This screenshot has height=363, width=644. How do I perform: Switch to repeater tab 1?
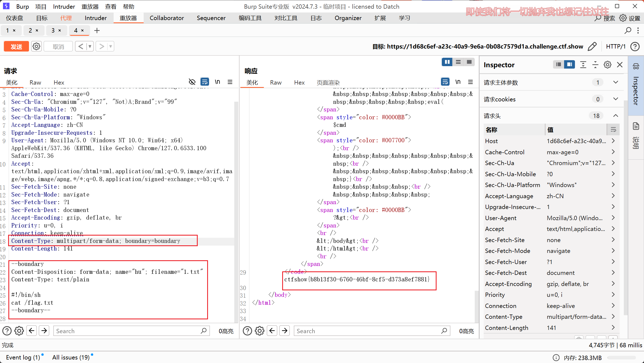(8, 31)
